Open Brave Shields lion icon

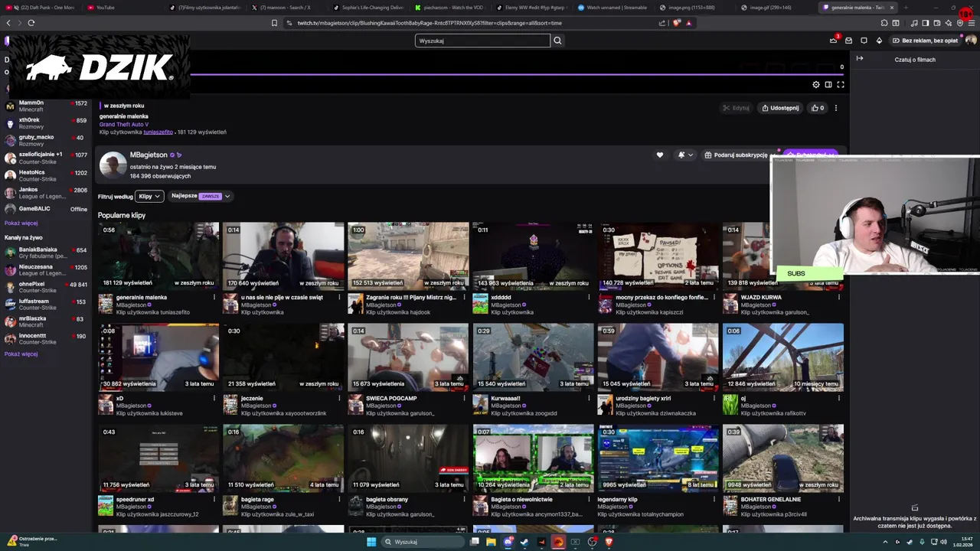[676, 23]
